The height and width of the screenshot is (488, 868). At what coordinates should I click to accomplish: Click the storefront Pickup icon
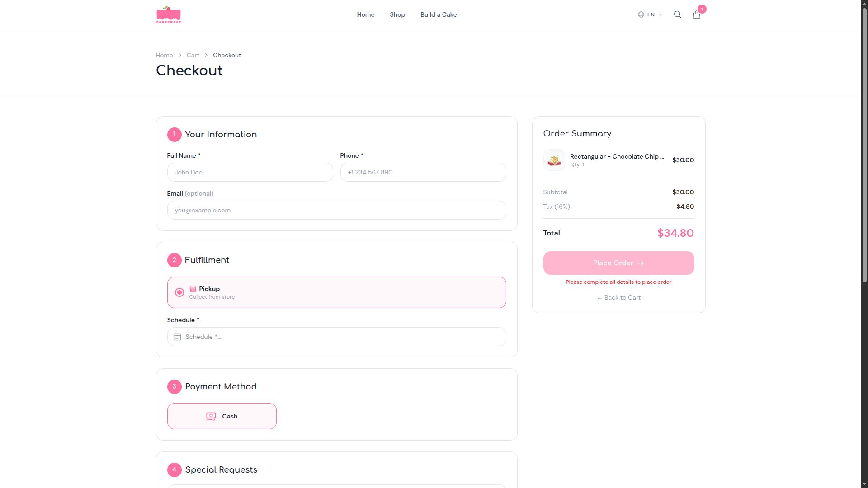click(x=193, y=289)
